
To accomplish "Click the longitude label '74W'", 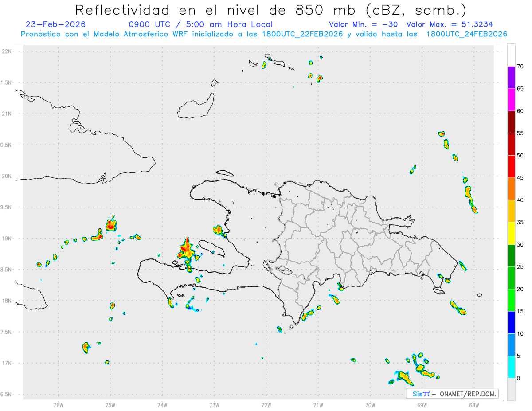I will click(162, 405).
